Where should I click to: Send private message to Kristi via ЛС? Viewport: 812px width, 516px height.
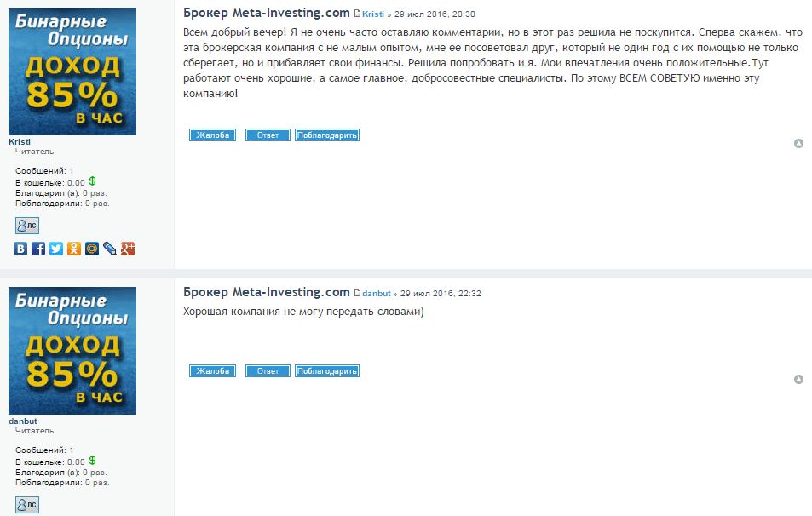coord(27,226)
